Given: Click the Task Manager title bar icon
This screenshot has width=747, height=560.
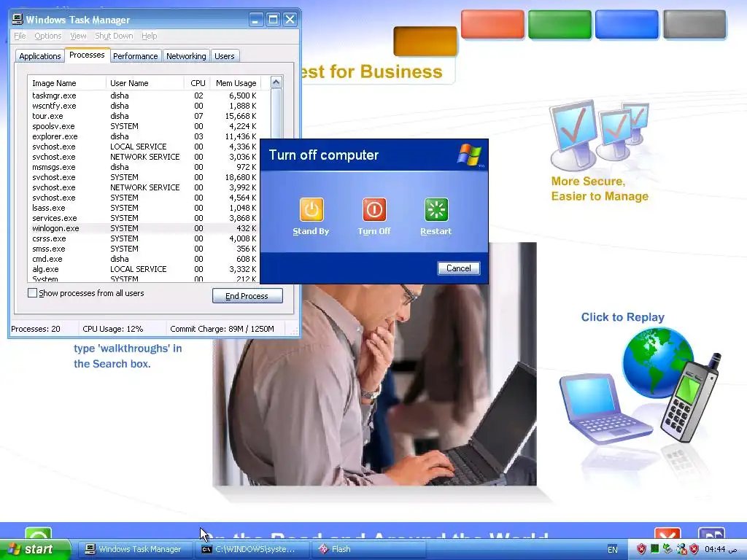Looking at the screenshot, I should click(x=18, y=19).
